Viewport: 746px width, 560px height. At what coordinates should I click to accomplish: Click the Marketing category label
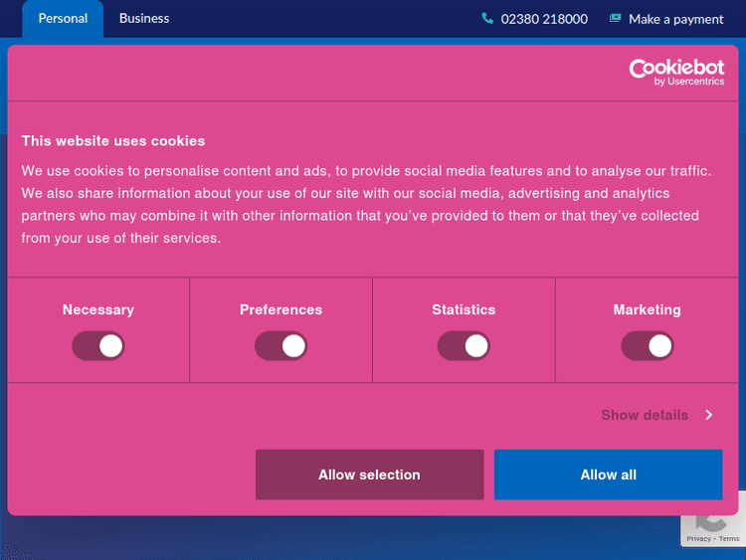click(647, 309)
